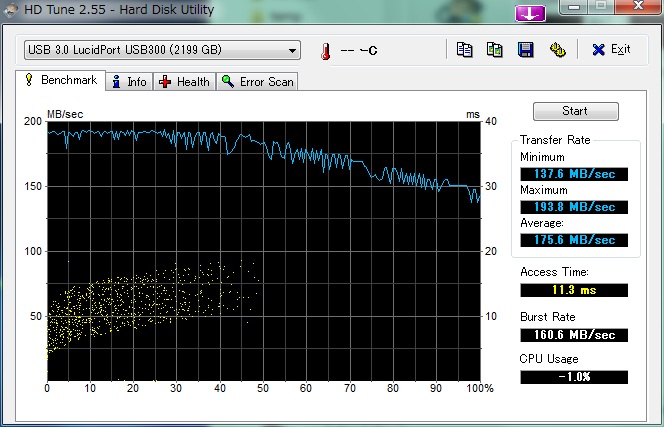
Task: Click inside the benchmark graph area
Action: [x=263, y=251]
